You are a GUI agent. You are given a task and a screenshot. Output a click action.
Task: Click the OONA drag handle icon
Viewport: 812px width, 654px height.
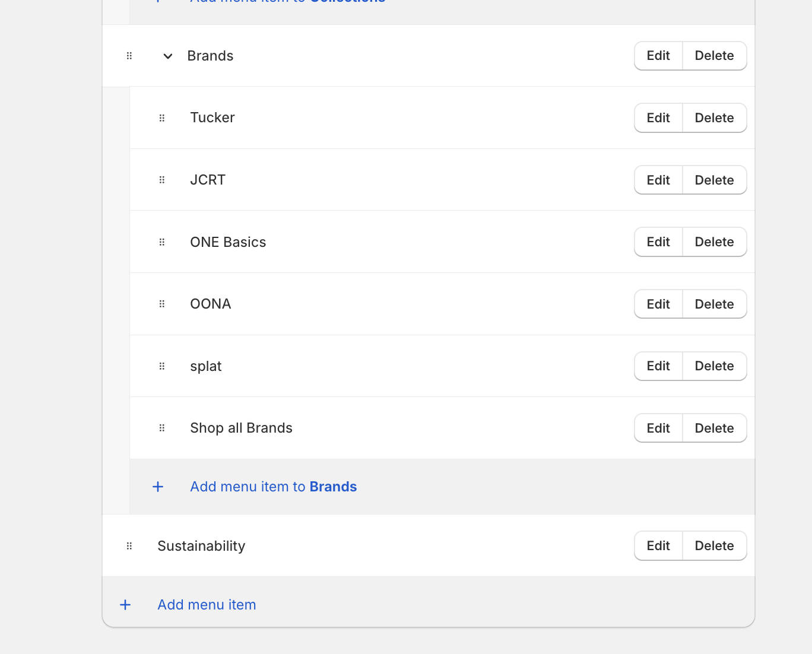click(162, 304)
